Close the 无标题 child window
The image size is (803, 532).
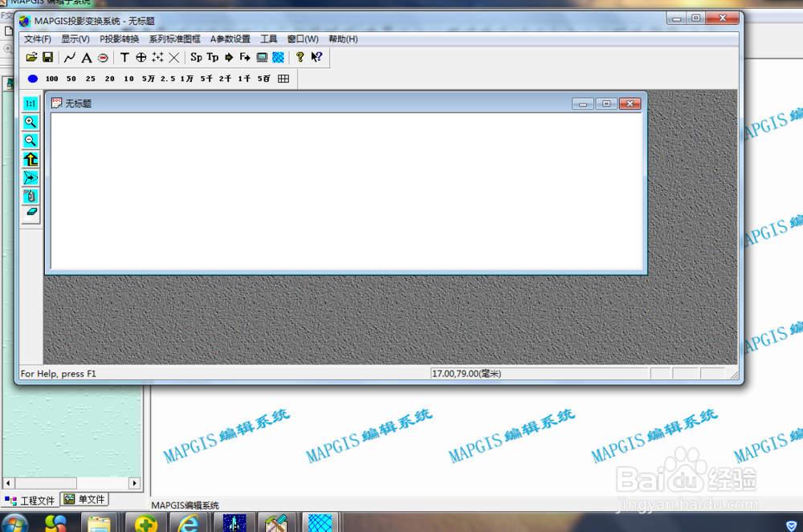[630, 104]
